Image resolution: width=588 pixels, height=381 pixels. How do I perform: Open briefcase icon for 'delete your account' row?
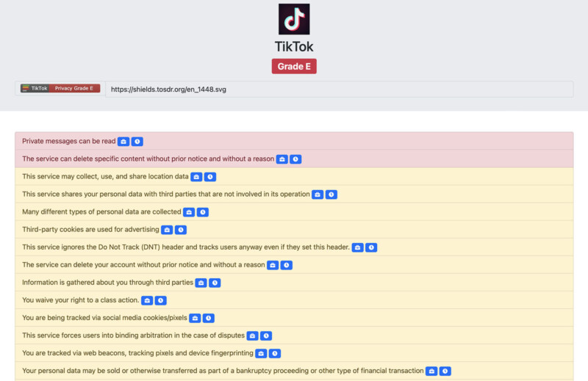pos(273,265)
